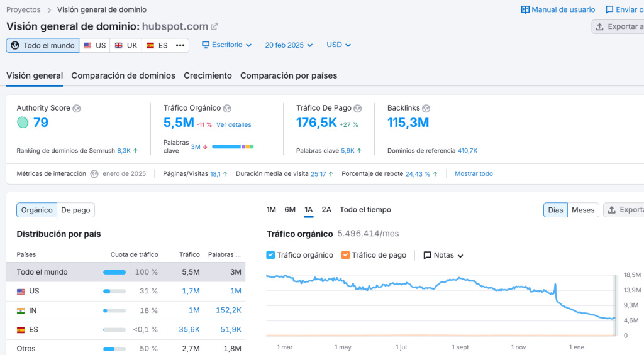This screenshot has width=644, height=355.
Task: Toggle the Tráfico de pago checkbox
Action: [345, 255]
